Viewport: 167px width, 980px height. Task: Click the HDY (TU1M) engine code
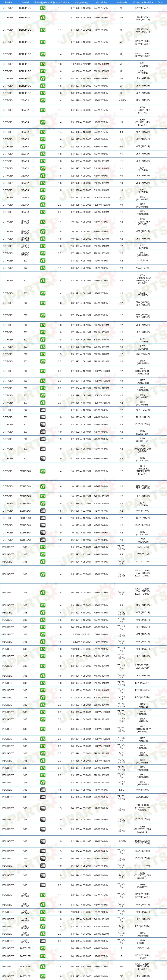point(143,554)
